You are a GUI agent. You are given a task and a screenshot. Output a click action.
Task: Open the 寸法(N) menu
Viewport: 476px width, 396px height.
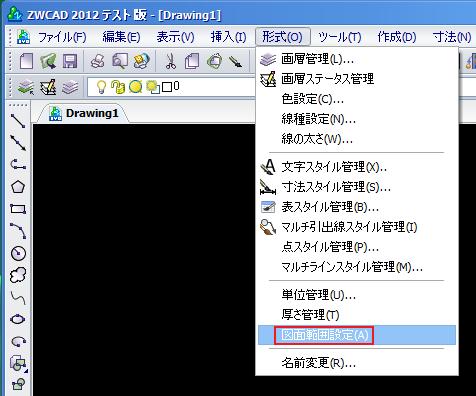click(452, 37)
